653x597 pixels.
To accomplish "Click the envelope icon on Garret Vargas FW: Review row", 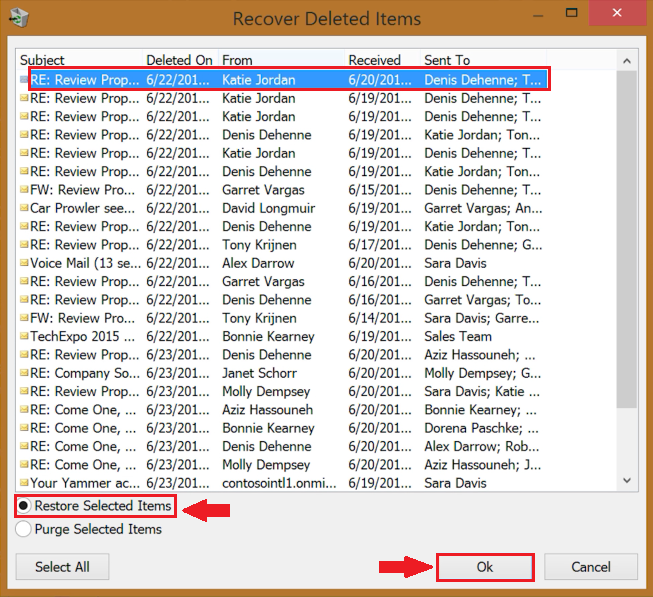I will click(24, 189).
